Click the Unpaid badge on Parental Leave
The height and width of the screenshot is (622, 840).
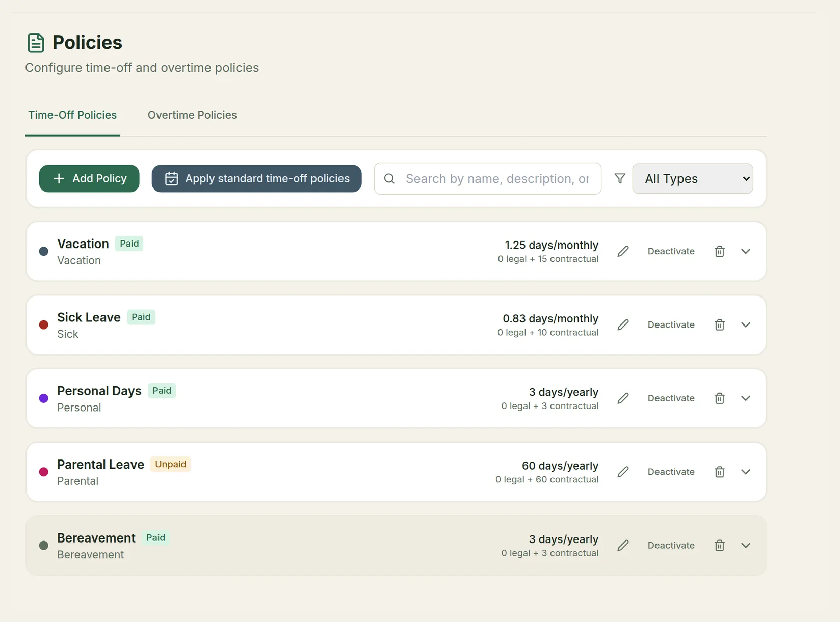pos(170,464)
